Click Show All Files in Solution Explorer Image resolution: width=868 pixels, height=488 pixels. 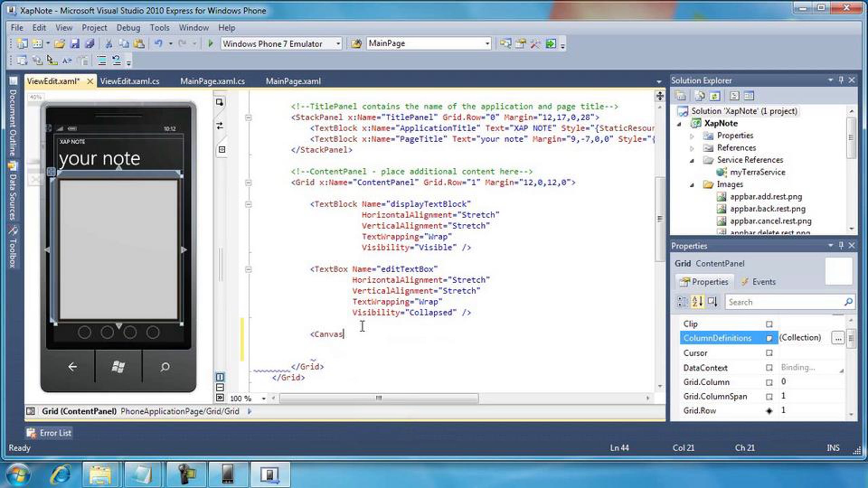[x=700, y=96]
